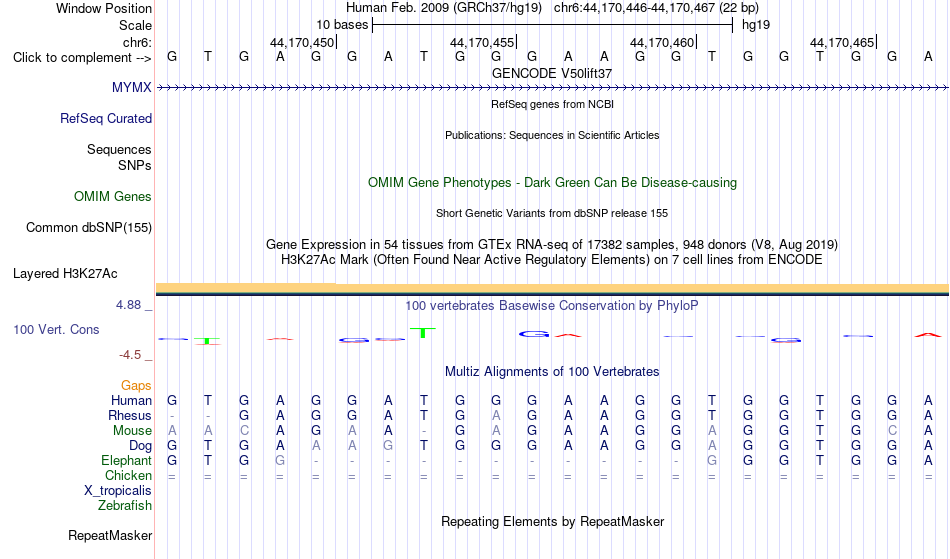Click position marker 44,170,455

tap(482, 42)
